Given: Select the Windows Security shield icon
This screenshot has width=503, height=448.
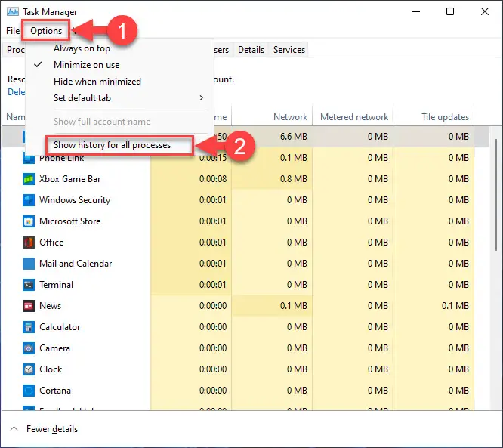Looking at the screenshot, I should tap(28, 200).
